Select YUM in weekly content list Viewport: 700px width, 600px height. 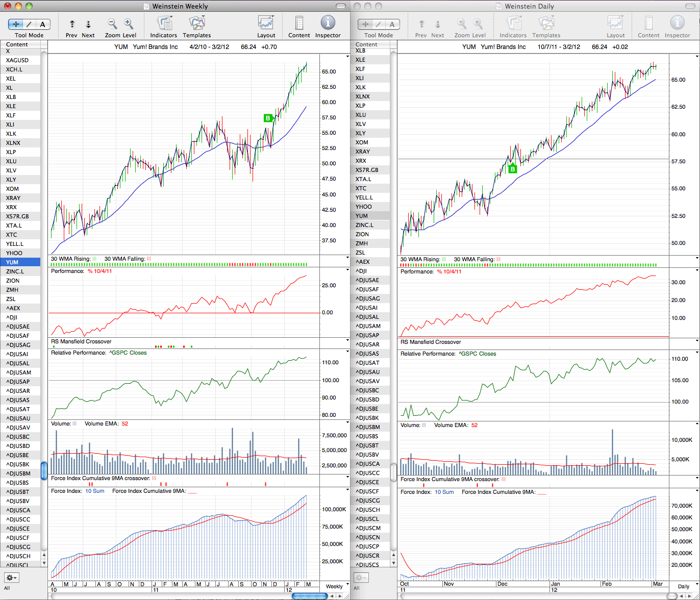point(20,262)
